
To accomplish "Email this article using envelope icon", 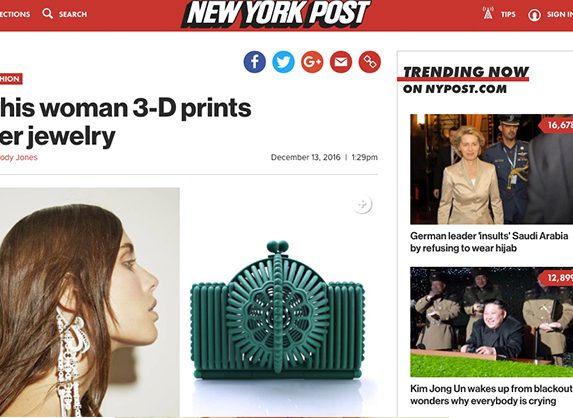I will pos(341,62).
